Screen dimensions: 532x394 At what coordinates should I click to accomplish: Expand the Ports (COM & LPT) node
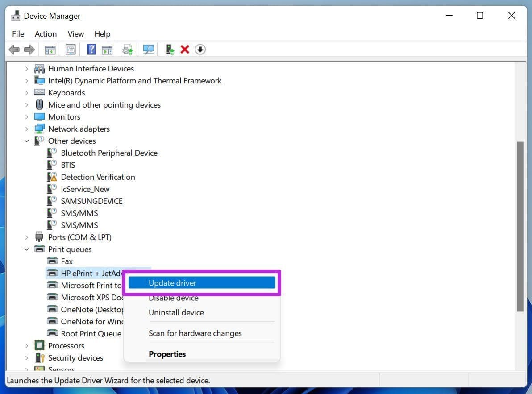[x=26, y=237]
